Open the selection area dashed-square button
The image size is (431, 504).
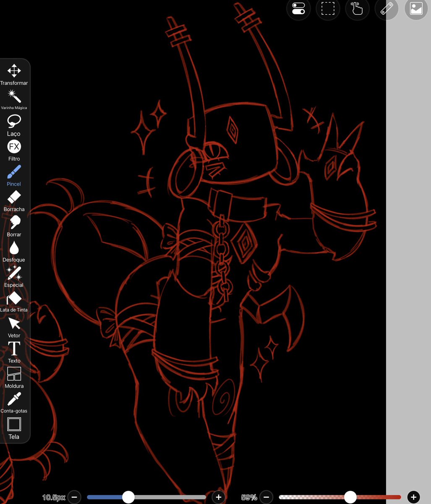click(328, 9)
